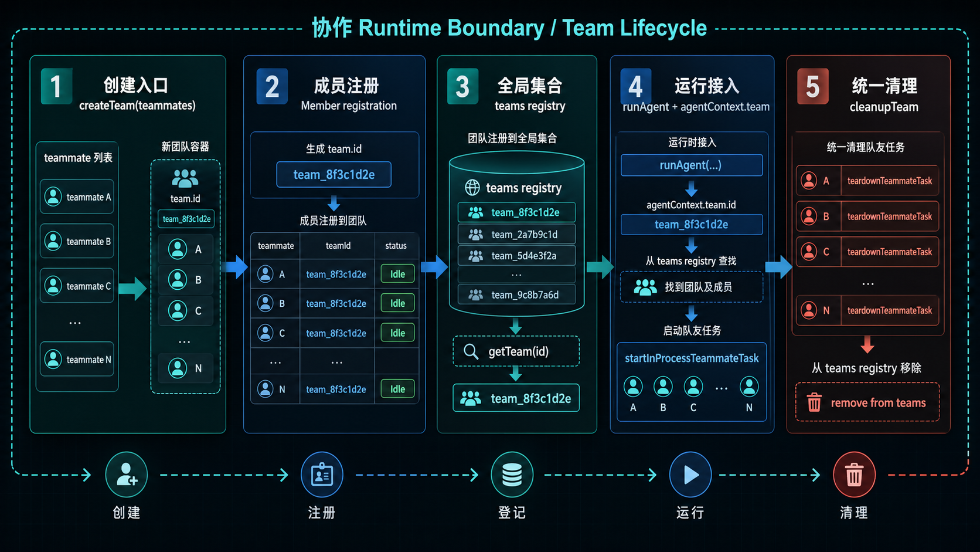Click the group icon beside team_9c8b7a6d

tap(476, 294)
